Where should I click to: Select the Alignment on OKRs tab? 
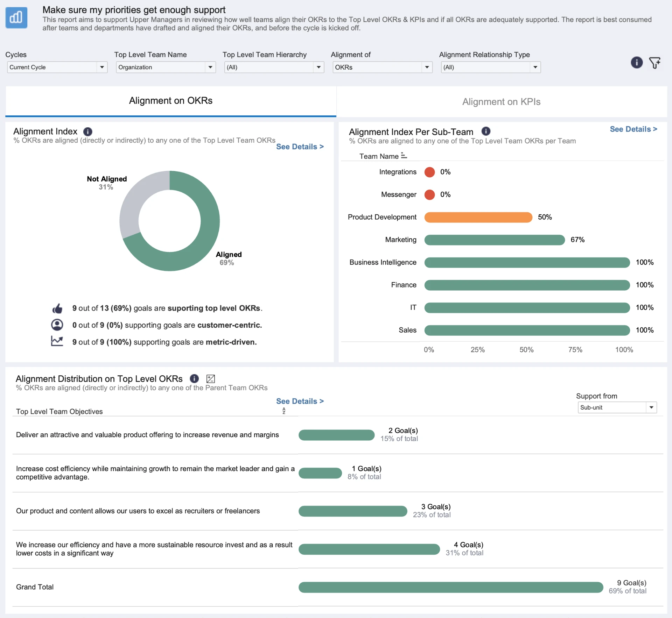[171, 101]
